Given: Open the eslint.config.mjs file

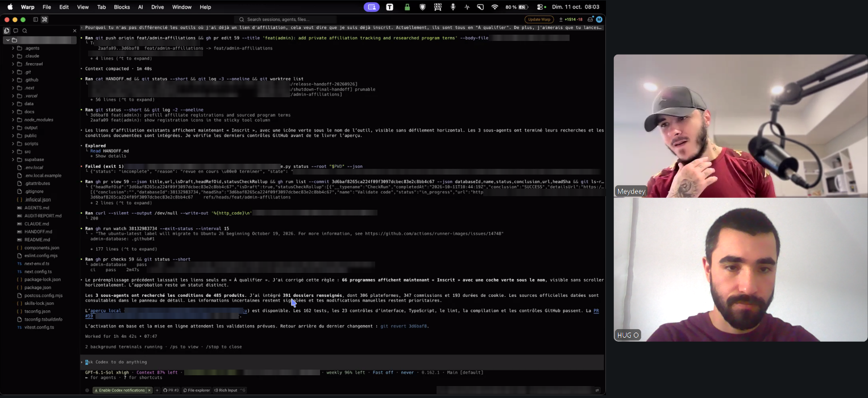Looking at the screenshot, I should 40,256.
